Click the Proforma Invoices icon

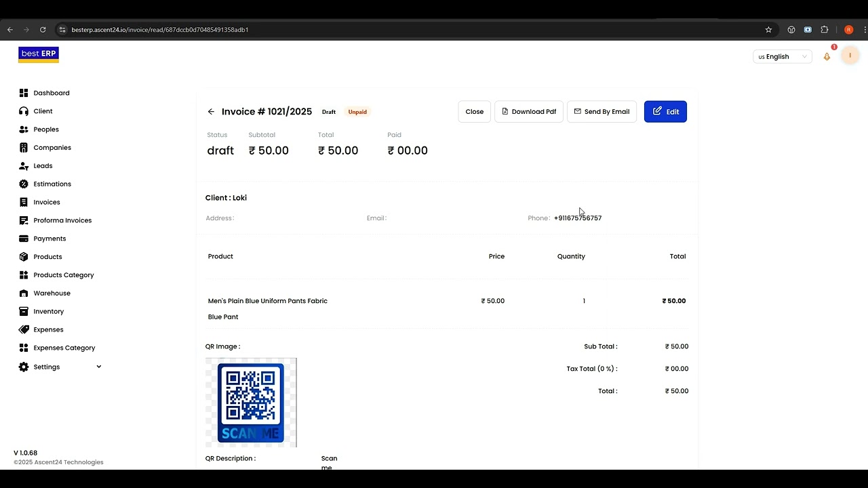[24, 220]
